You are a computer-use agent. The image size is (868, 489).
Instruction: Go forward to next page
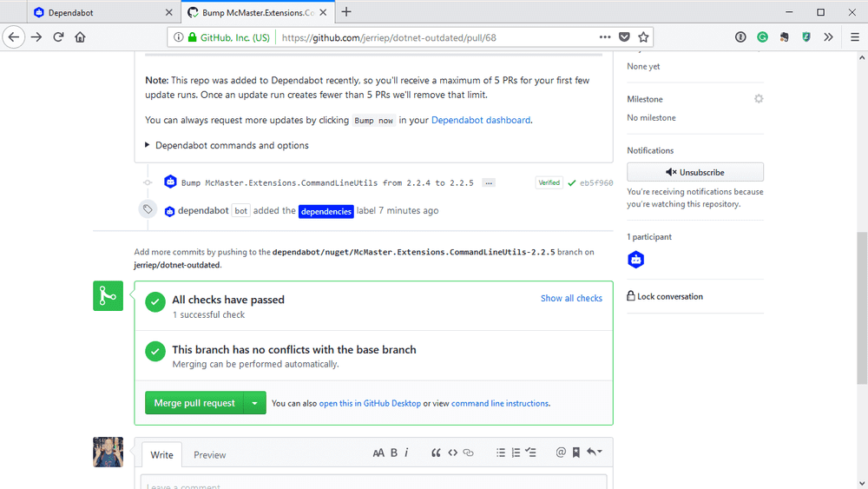click(36, 37)
